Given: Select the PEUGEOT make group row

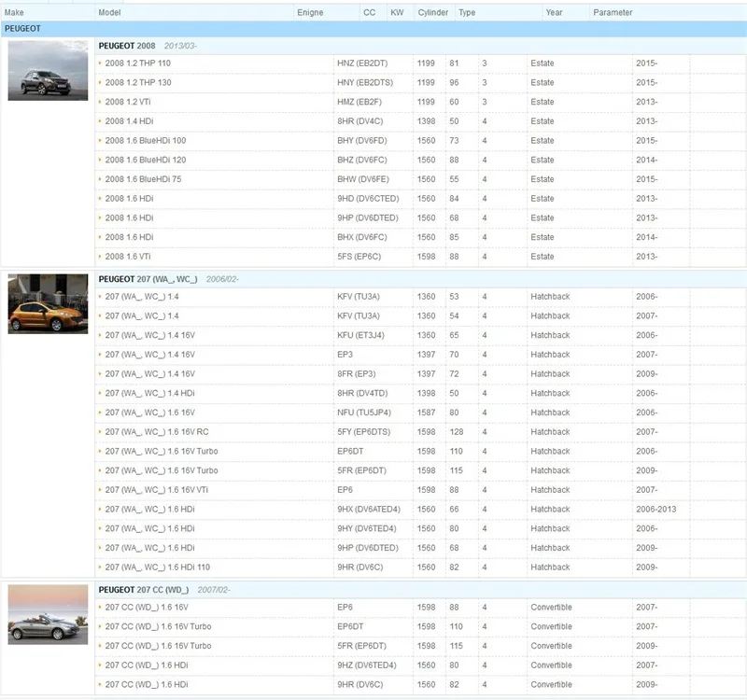Looking at the screenshot, I should coord(373,29).
